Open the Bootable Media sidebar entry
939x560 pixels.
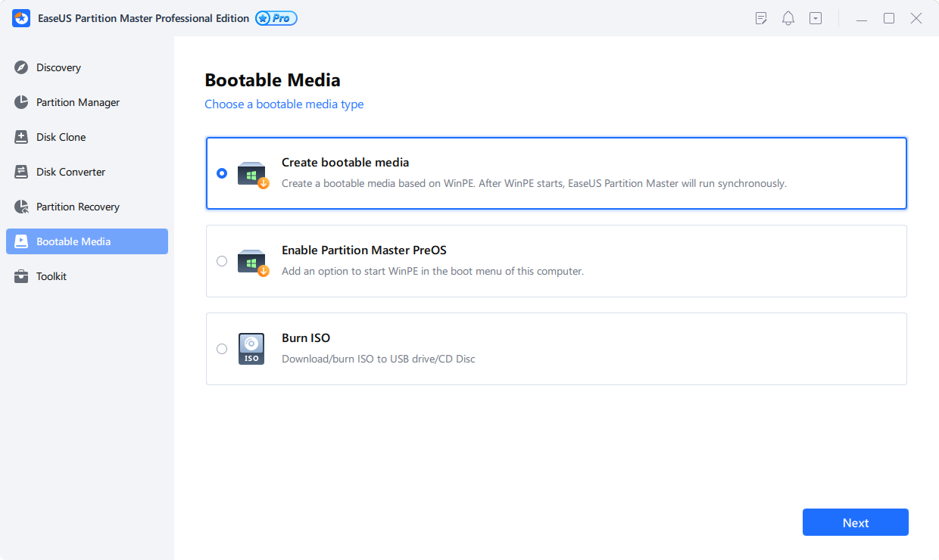point(72,241)
